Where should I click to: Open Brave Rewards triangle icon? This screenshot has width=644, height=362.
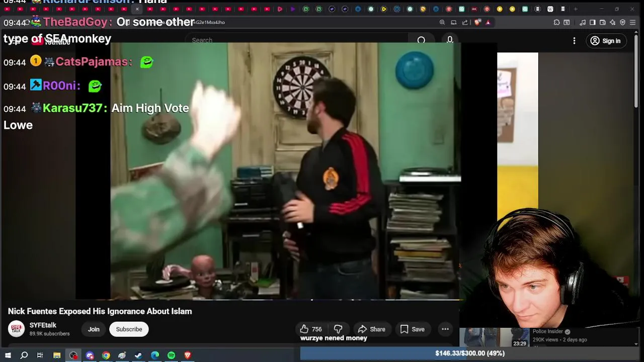[x=488, y=22]
